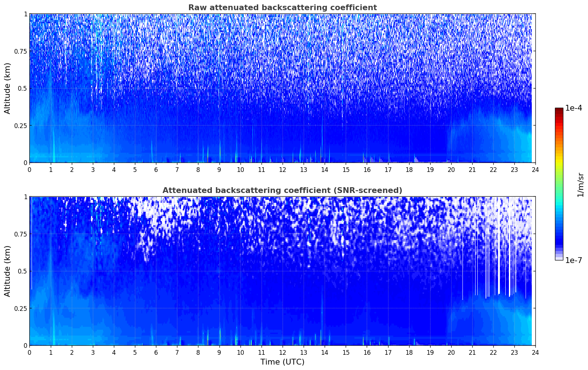This screenshot has width=588, height=370.
Task: Click hour tick '21' under SNR-screened plot
Action: (x=472, y=352)
